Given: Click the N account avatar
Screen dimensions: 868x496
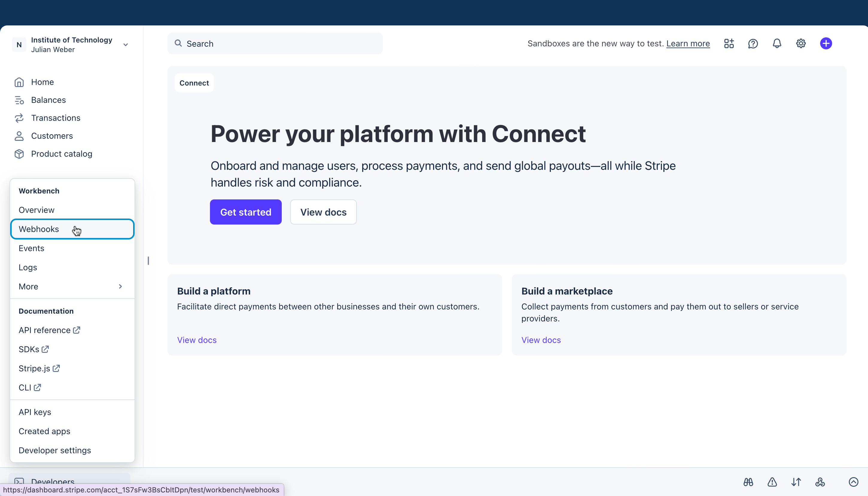Looking at the screenshot, I should pos(19,45).
